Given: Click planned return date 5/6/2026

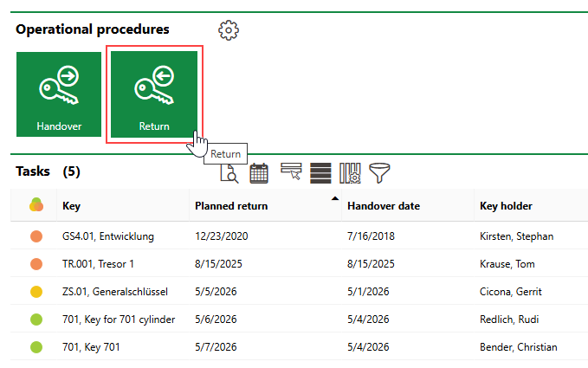Looking at the screenshot, I should [216, 320].
